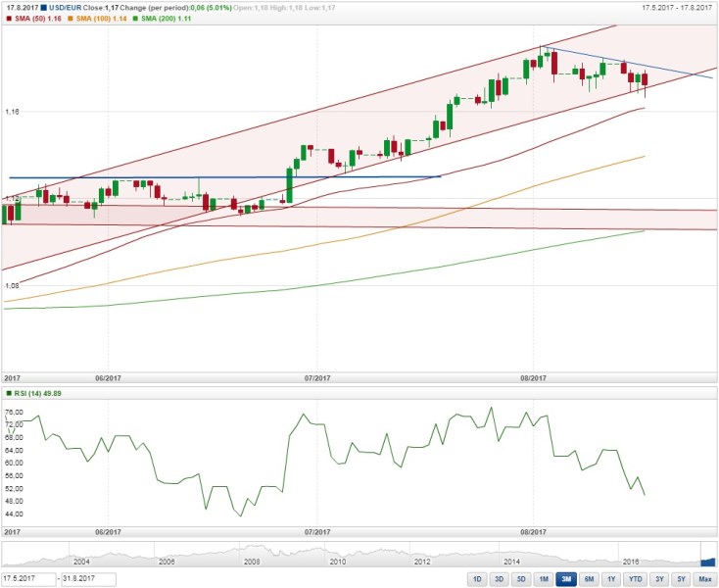Click the active 3M range button
Image resolution: width=719 pixels, height=588 pixels.
click(567, 579)
